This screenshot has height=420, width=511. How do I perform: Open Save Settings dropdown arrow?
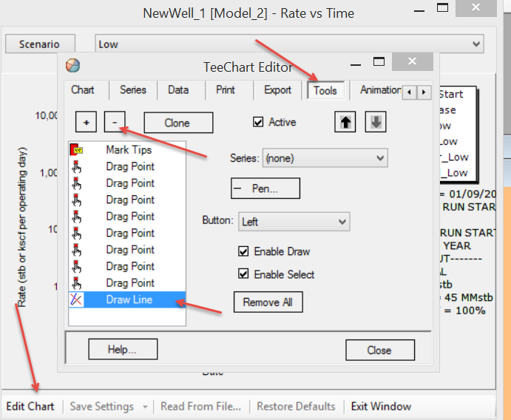click(145, 407)
